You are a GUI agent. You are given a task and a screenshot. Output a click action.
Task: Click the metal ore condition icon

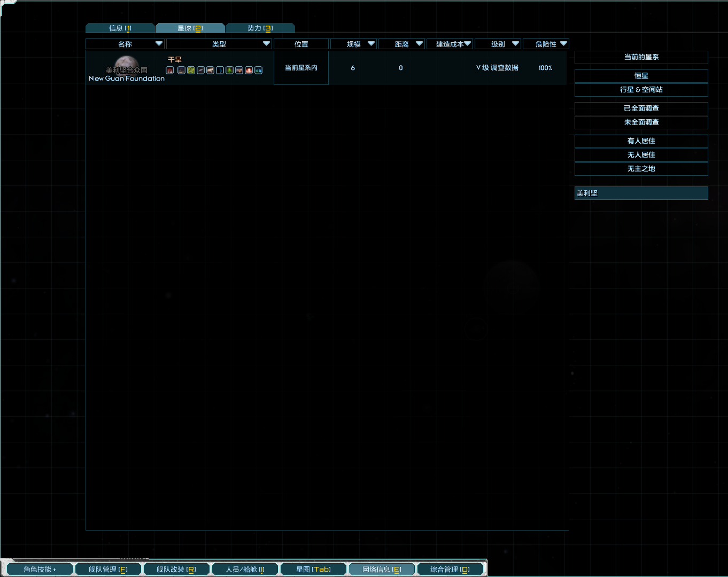(200, 70)
